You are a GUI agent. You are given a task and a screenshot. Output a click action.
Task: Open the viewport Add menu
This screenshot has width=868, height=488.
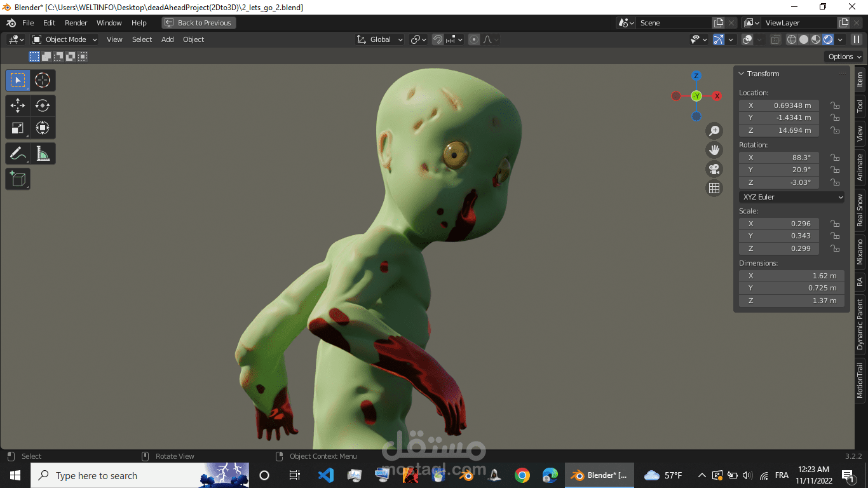(167, 39)
